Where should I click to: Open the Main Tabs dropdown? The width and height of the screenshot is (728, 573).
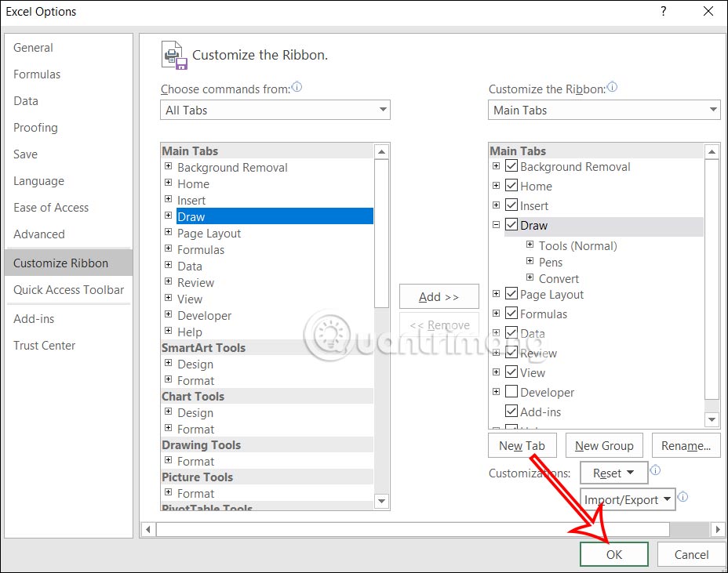click(x=604, y=110)
